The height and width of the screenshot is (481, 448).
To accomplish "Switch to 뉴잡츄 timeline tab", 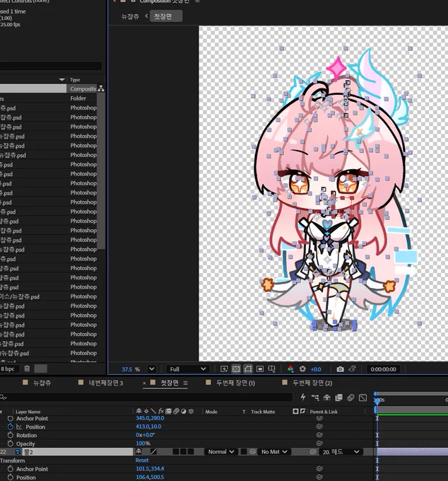I will 42,383.
